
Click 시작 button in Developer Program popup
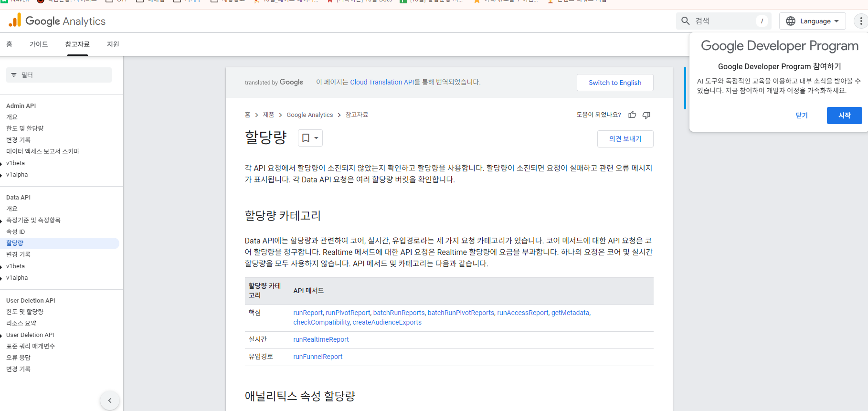tap(844, 116)
